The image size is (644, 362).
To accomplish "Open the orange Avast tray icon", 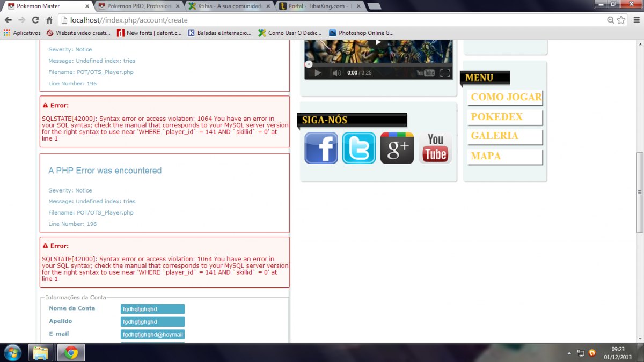I will [592, 353].
